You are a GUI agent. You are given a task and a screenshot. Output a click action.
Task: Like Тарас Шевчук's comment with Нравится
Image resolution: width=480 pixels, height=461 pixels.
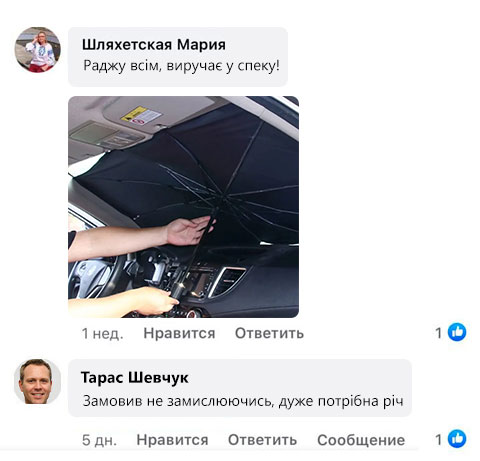[x=172, y=440]
